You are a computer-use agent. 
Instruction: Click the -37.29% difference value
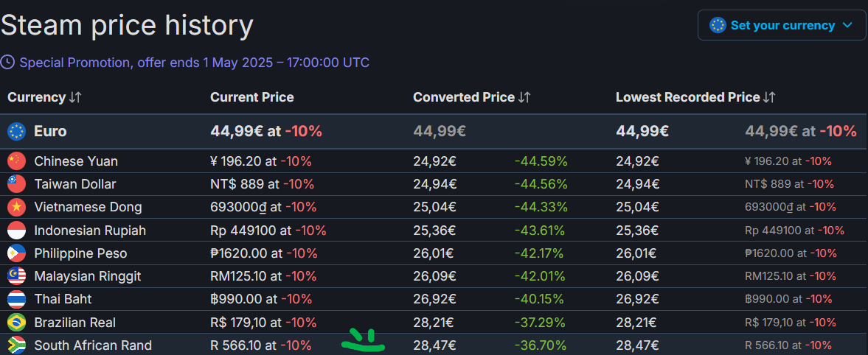click(x=540, y=323)
